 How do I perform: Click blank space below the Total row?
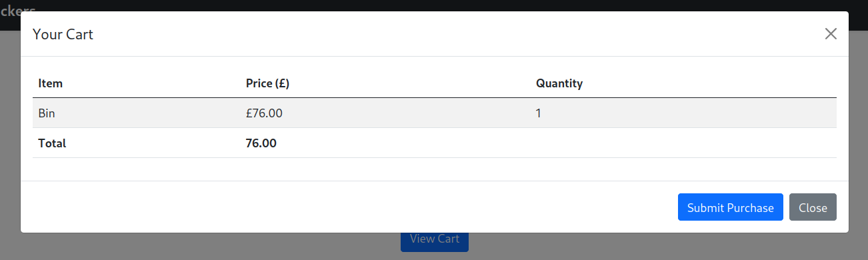(x=435, y=169)
